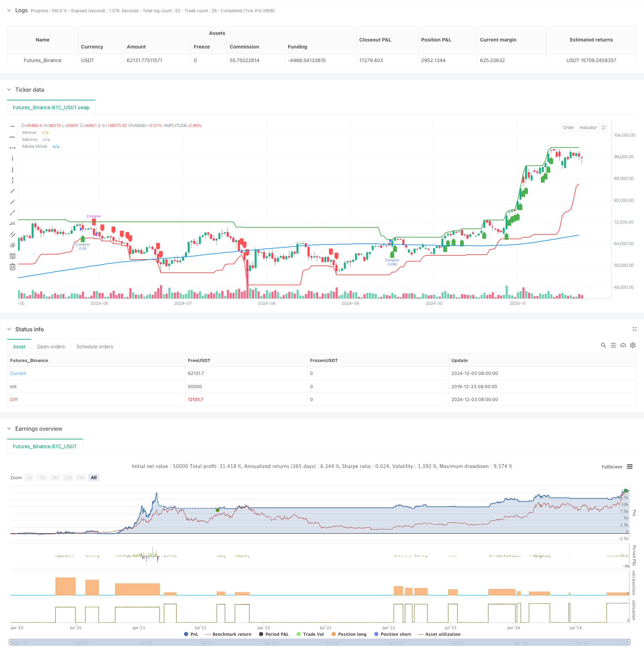
Task: Set zoom range to 1h
Action: [x=29, y=477]
